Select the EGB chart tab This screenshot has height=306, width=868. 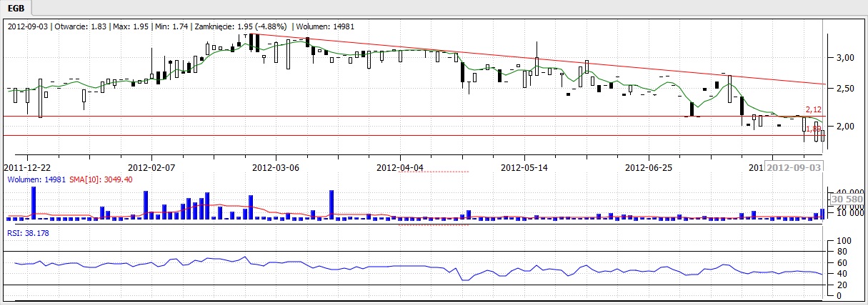click(x=17, y=8)
